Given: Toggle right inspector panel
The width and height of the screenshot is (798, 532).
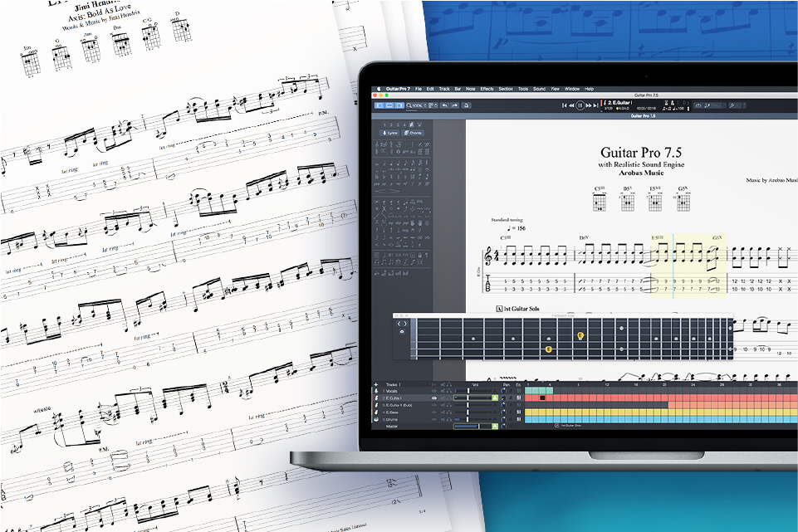Looking at the screenshot, I should pos(399,105).
